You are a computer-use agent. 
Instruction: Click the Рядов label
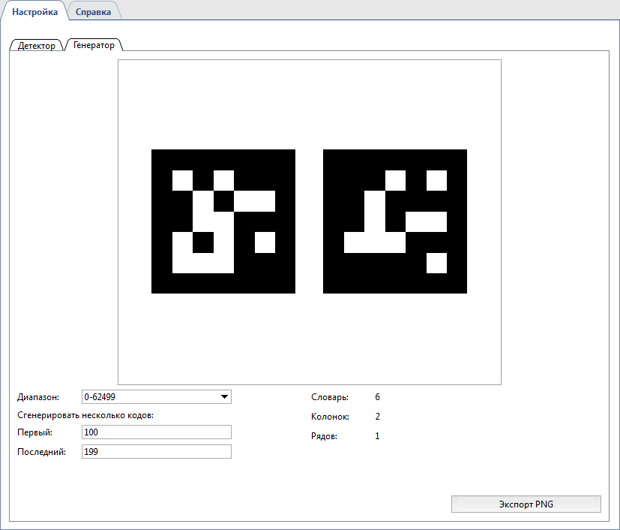tap(326, 437)
